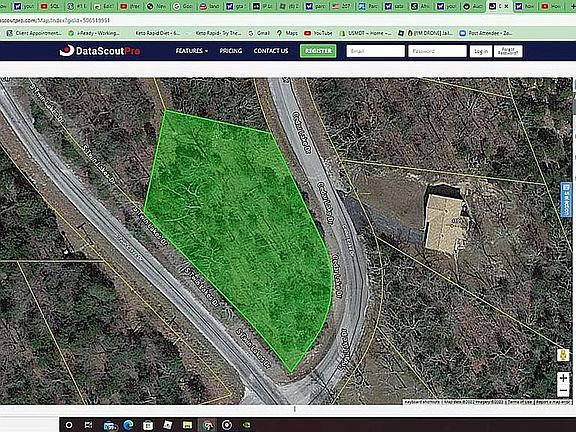Click the Windows Cortana search circle
Screen dimensions: 576x432
[x=69, y=425]
